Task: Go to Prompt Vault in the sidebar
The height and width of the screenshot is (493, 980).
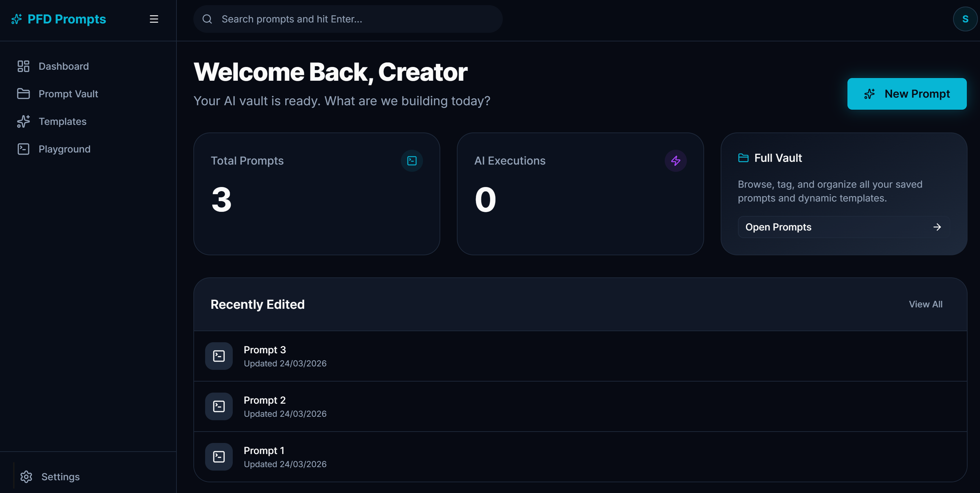Action: click(68, 94)
